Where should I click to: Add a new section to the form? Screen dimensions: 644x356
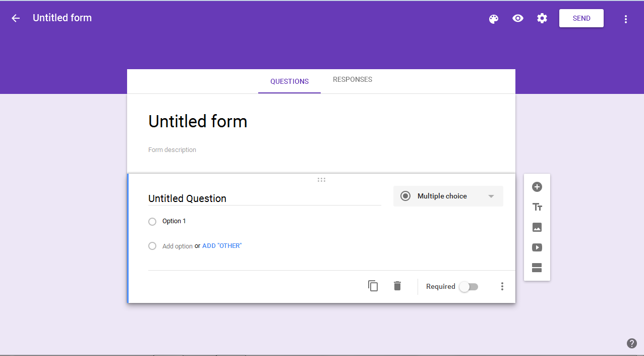pos(537,267)
